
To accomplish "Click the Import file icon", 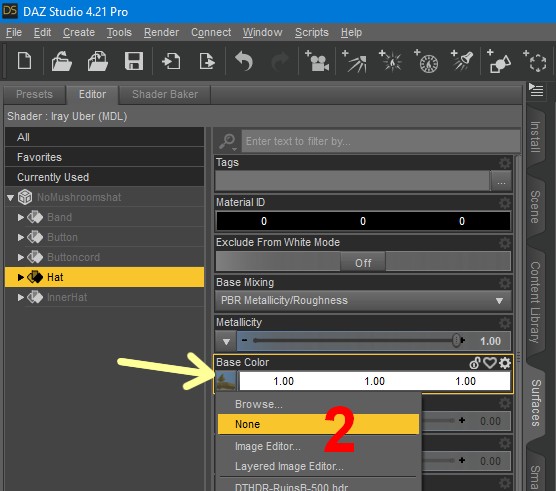I will [171, 61].
